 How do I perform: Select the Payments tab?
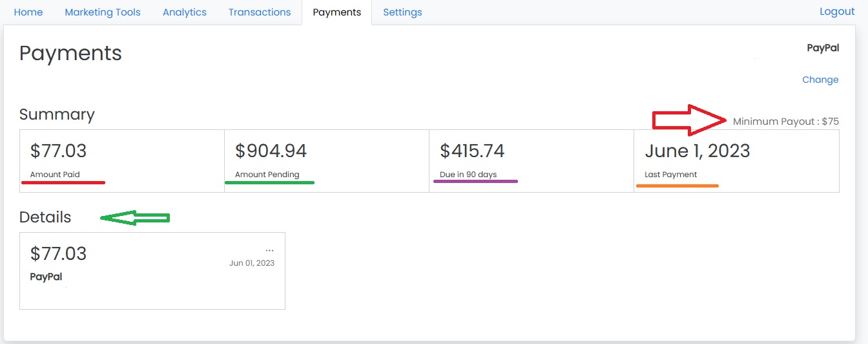coord(336,12)
